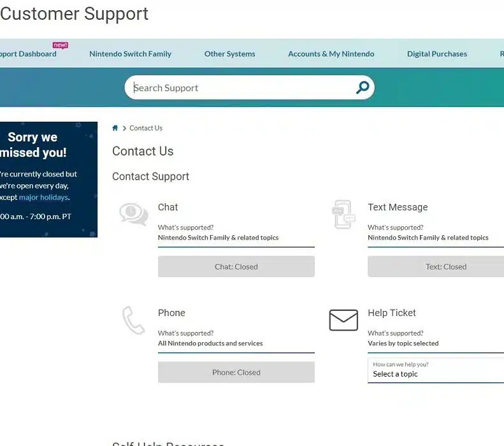Image resolution: width=504 pixels, height=446 pixels.
Task: Open Accounts & My Nintendo menu
Action: [331, 54]
